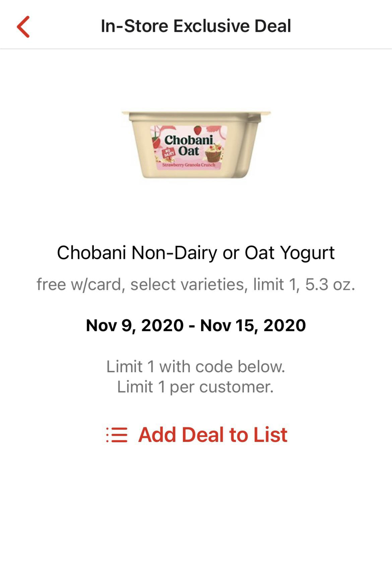Click 'Limit 1 with code below' text

tap(196, 367)
